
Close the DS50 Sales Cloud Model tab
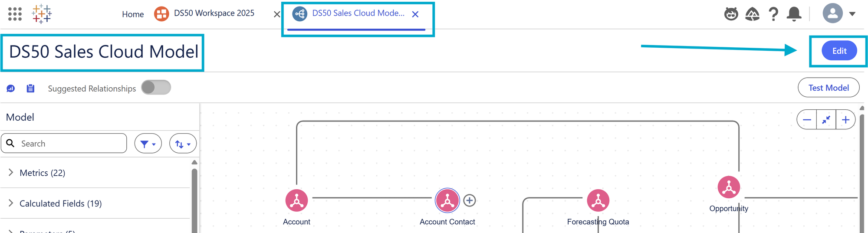tap(415, 14)
